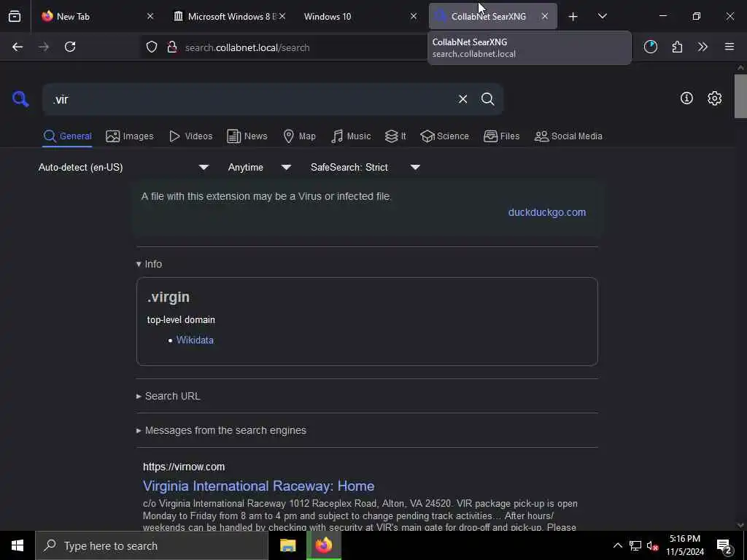The width and height of the screenshot is (747, 560).
Task: Switch to the Science category
Action: 444,136
